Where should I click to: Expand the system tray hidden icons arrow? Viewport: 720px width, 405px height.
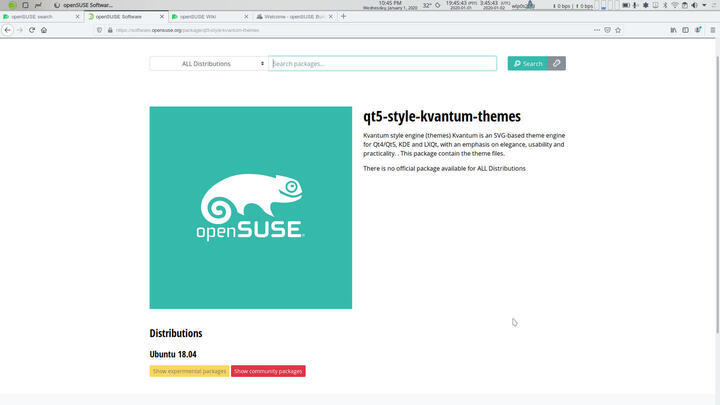704,5
